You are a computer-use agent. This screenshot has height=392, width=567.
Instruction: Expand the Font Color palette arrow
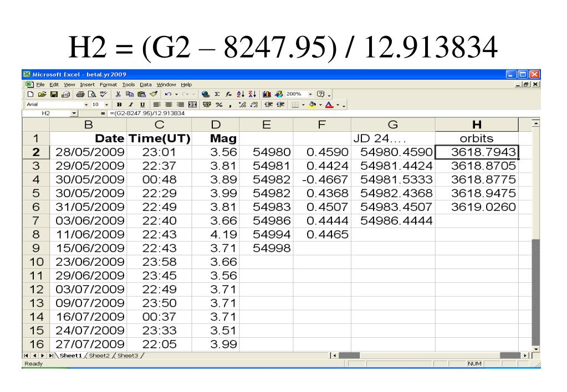pyautogui.click(x=338, y=105)
